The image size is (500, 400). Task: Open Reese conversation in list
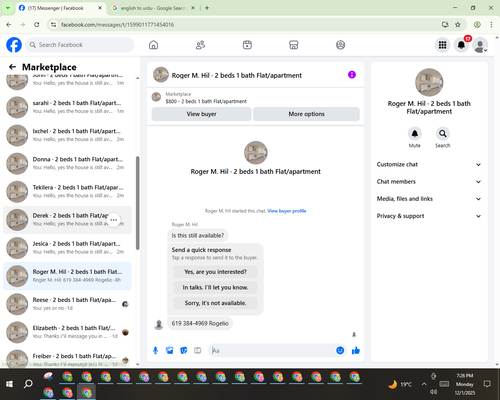[67, 304]
